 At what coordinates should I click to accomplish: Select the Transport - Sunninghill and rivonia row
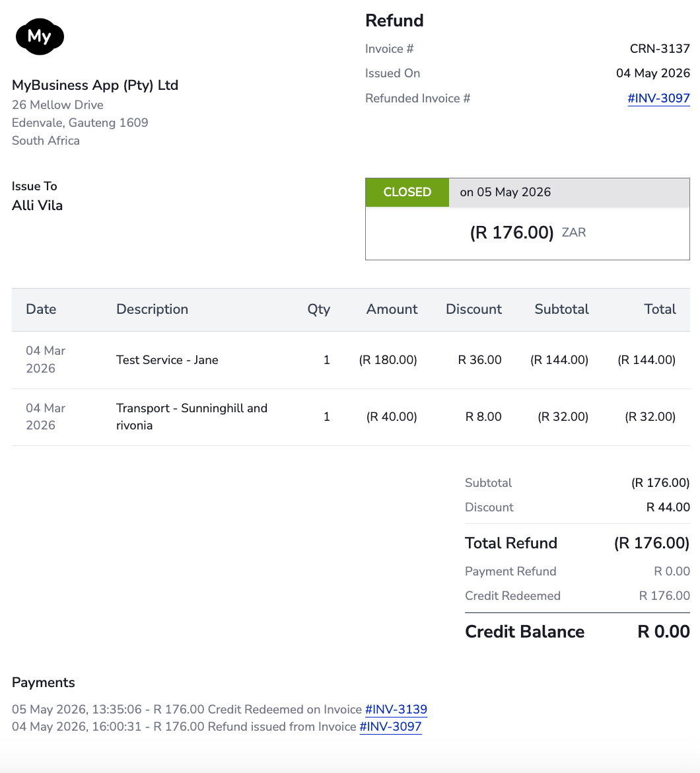[351, 417]
